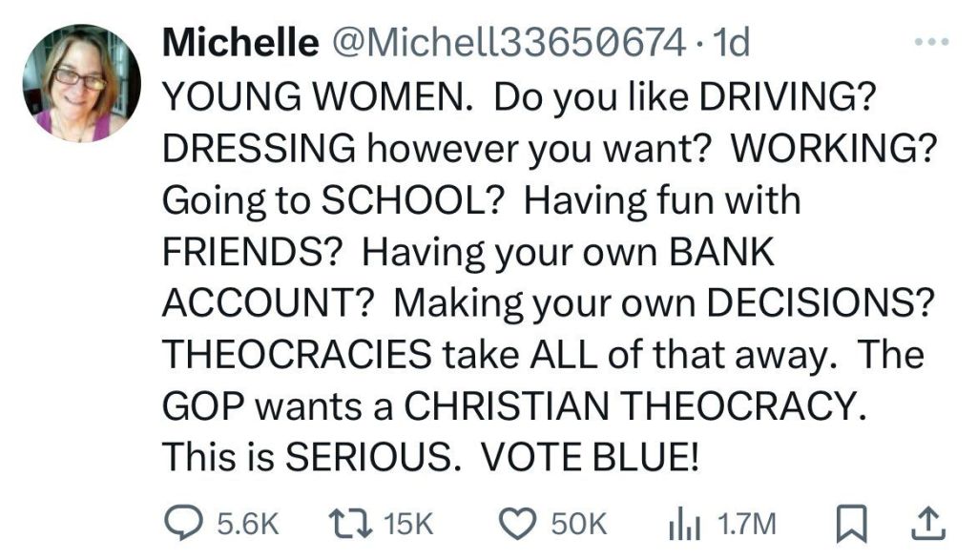This screenshot has height=560, width=977.
Task: Like the tweet with the heart icon
Action: (517, 522)
